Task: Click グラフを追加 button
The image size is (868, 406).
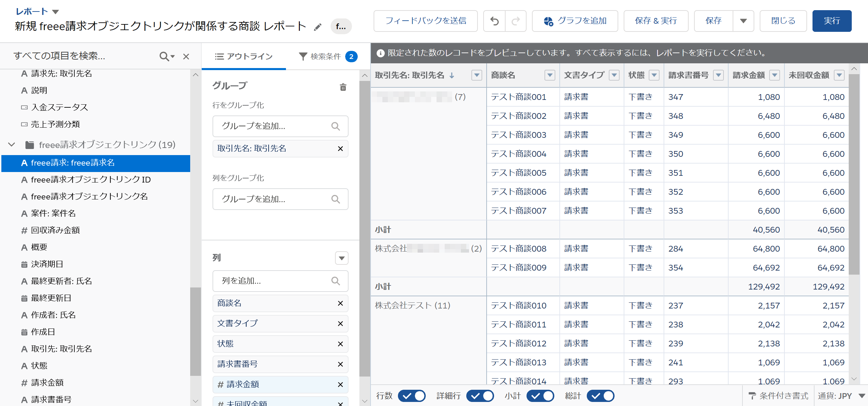Action: coord(575,21)
